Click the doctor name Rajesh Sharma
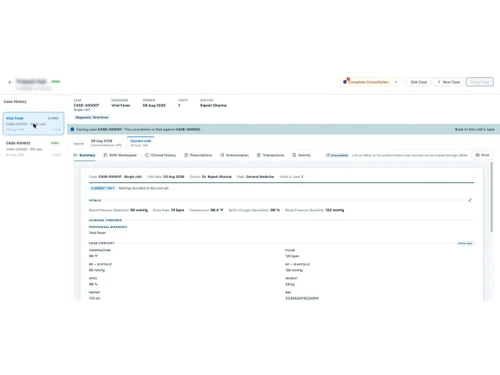The image size is (500, 375). (213, 105)
